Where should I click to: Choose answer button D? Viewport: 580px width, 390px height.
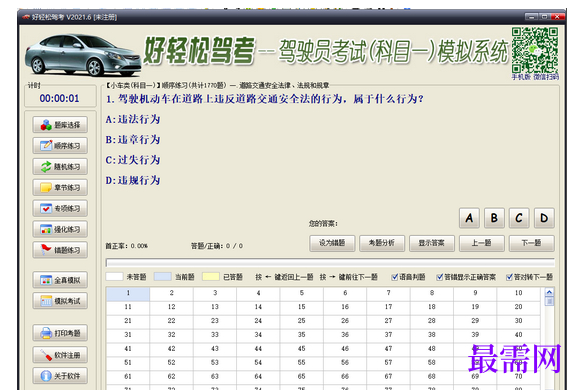click(x=544, y=218)
